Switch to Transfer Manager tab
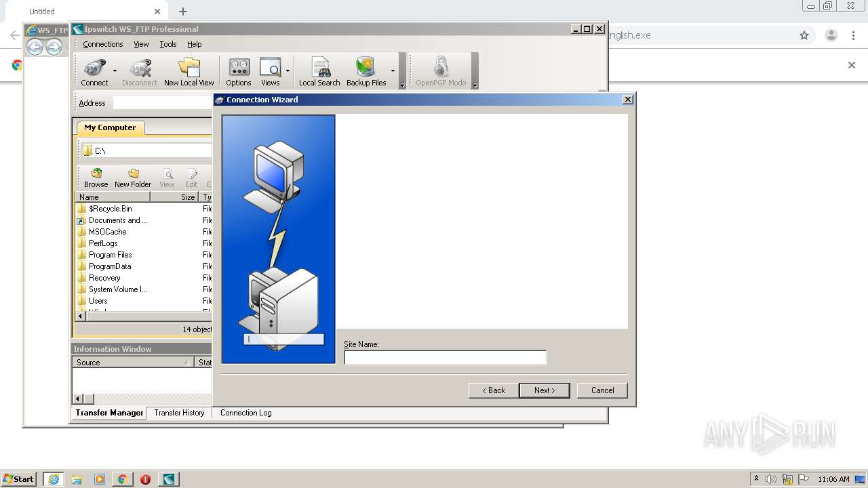Screen dimensions: 868x488 point(109,413)
